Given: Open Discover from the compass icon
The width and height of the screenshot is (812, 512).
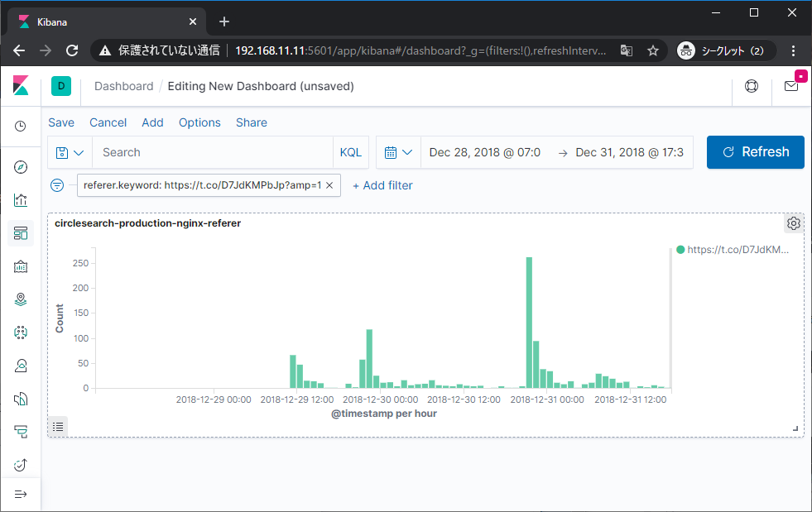Looking at the screenshot, I should pyautogui.click(x=21, y=167).
